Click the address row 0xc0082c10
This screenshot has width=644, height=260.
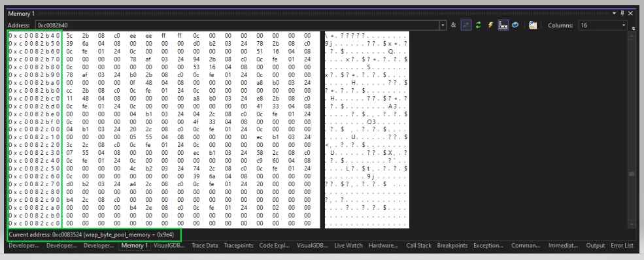click(x=35, y=137)
